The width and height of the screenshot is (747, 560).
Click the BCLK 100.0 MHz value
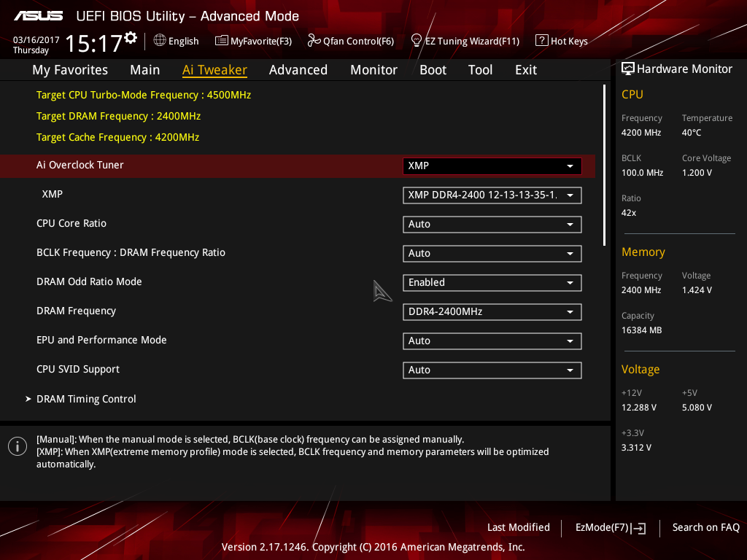[x=642, y=172]
